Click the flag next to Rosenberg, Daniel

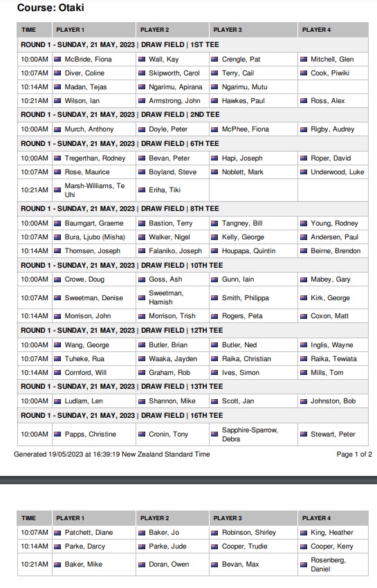[x=304, y=564]
